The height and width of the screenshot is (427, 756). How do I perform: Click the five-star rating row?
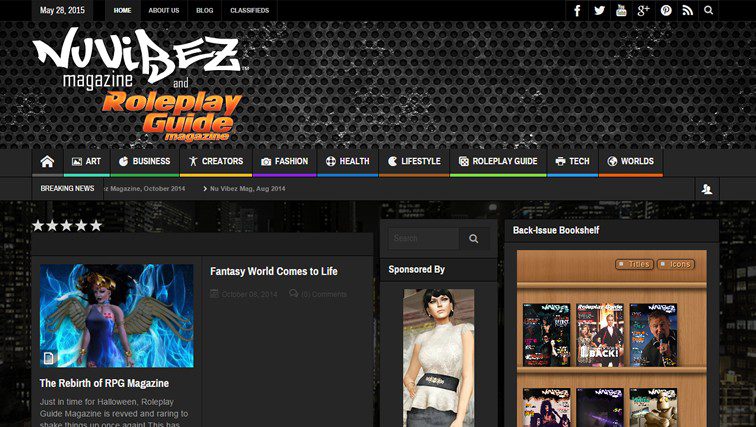[x=67, y=225]
